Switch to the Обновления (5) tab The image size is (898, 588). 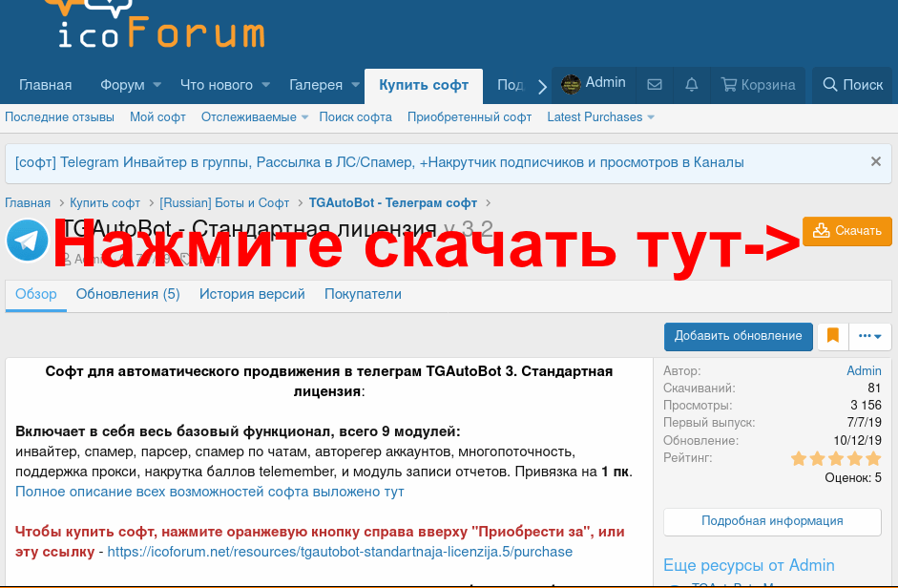click(128, 294)
